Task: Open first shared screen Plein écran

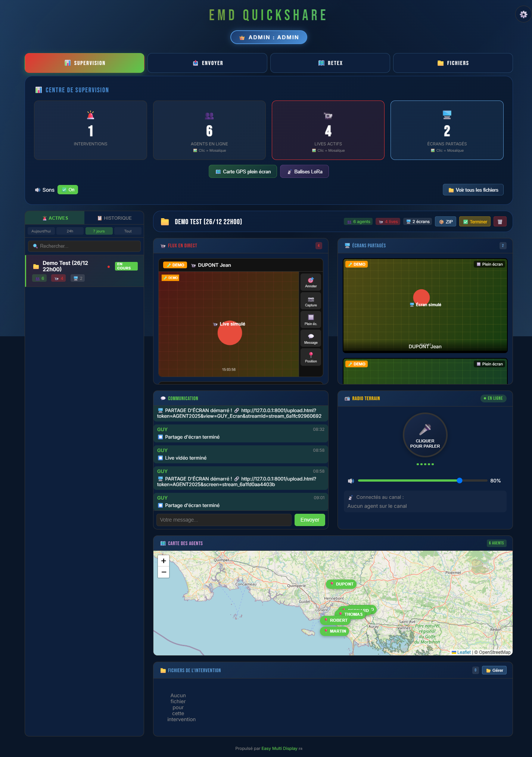Action: click(489, 264)
